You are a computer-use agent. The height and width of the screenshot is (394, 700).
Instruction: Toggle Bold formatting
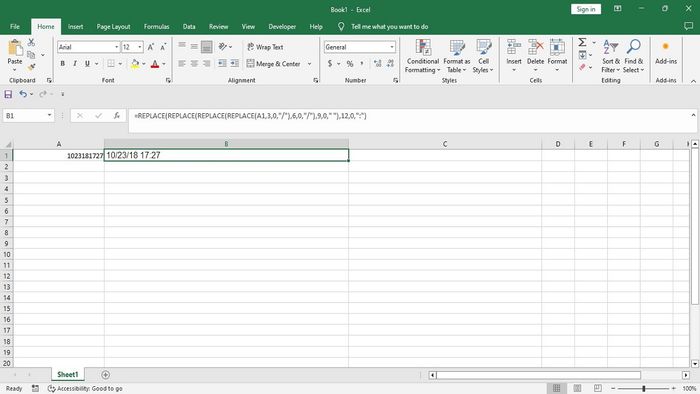tap(62, 64)
